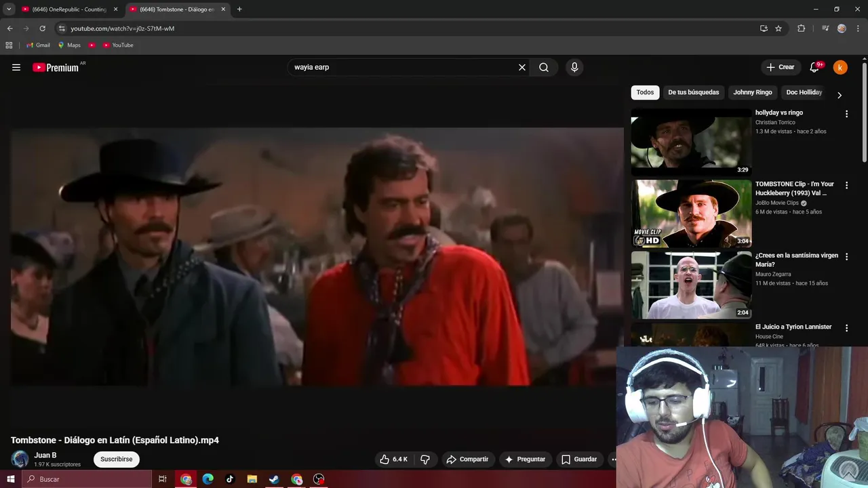Open YouTube notifications bell
The image size is (868, 488).
814,67
